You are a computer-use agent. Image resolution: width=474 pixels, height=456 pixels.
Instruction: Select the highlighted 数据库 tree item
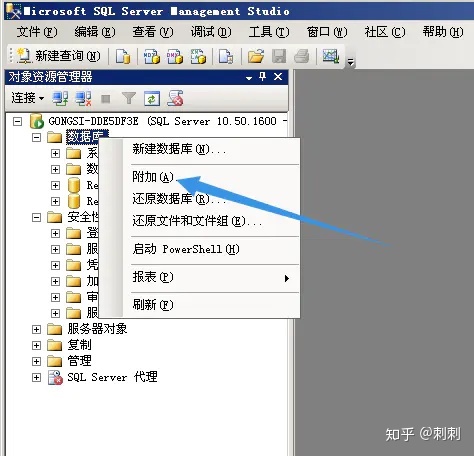pos(87,137)
